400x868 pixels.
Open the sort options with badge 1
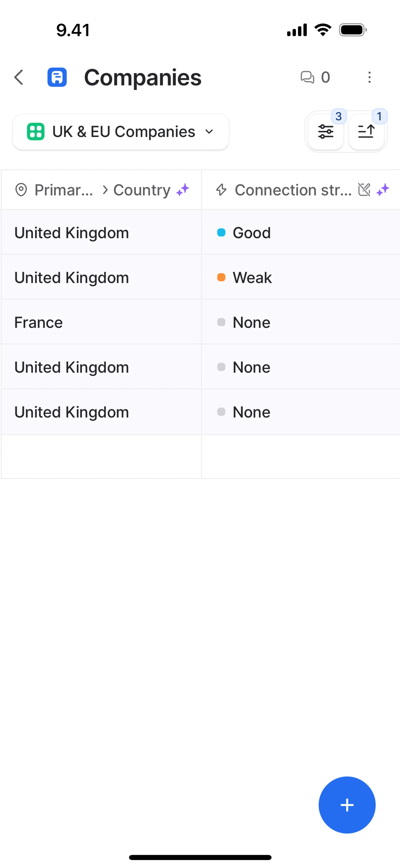click(366, 131)
